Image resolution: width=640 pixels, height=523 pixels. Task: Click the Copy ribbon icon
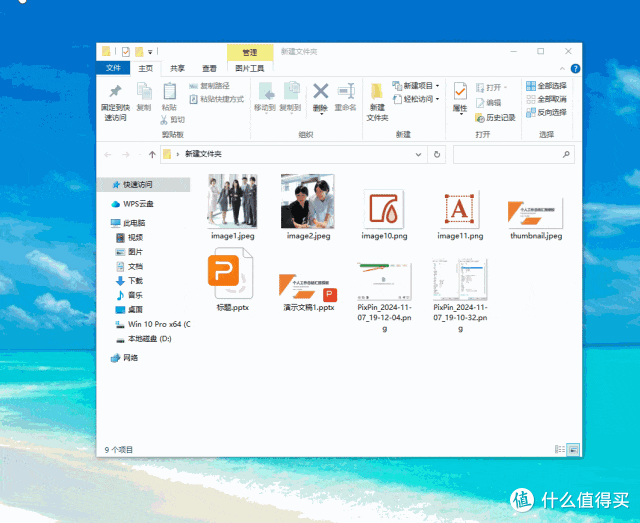144,97
